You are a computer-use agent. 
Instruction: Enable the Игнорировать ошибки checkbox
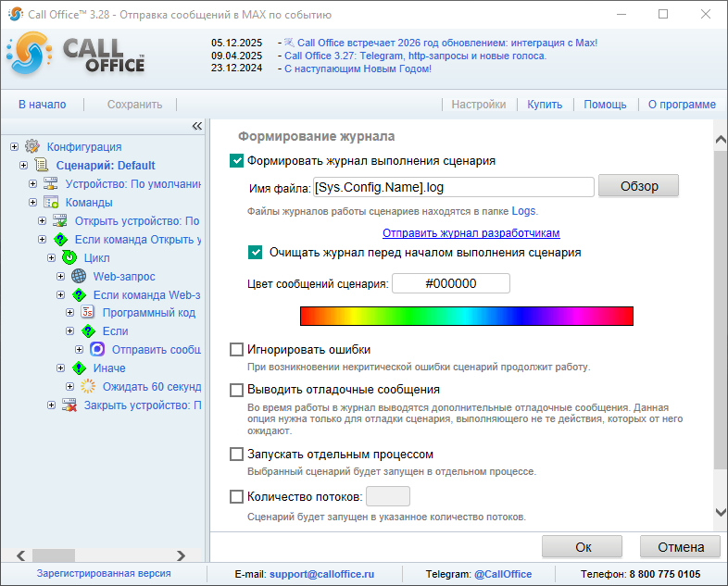(x=237, y=350)
